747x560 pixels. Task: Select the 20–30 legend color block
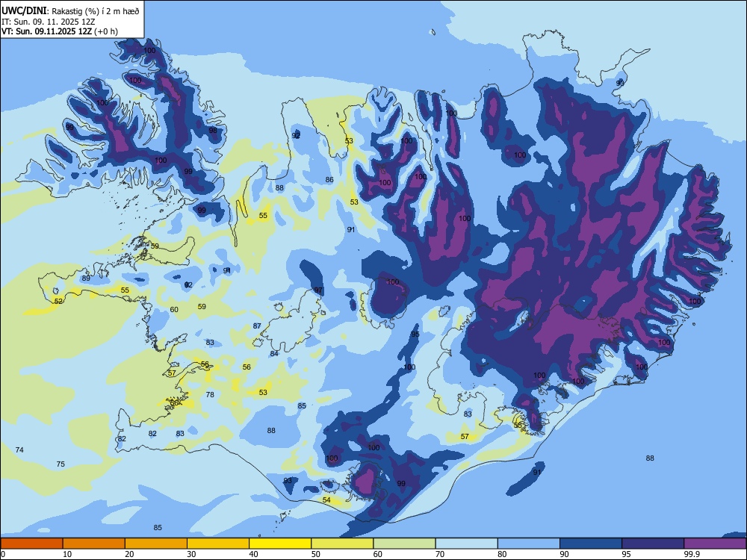point(156,544)
